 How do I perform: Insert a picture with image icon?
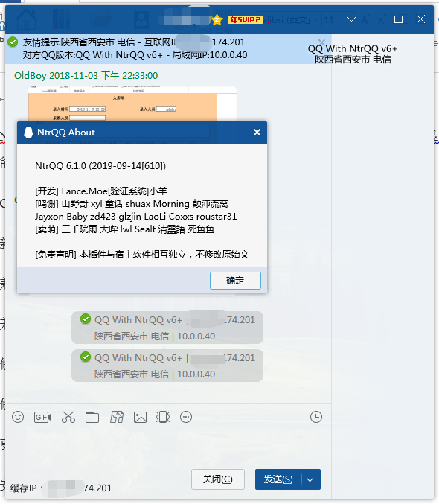[x=140, y=417]
